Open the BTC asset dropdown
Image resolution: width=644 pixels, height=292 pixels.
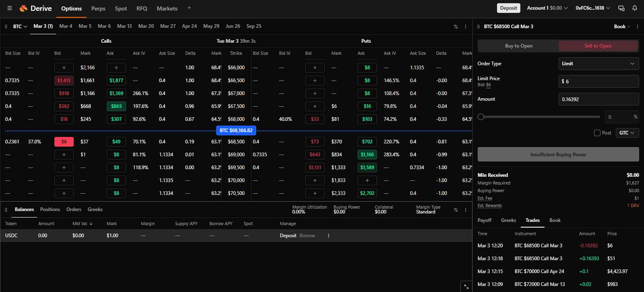click(x=20, y=27)
